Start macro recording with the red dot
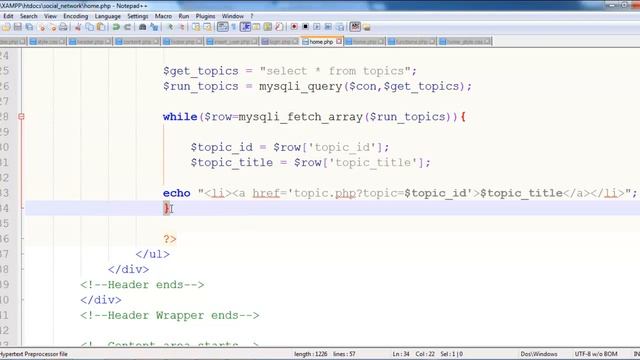Image resolution: width=640 pixels, height=360 pixels. [x=294, y=27]
